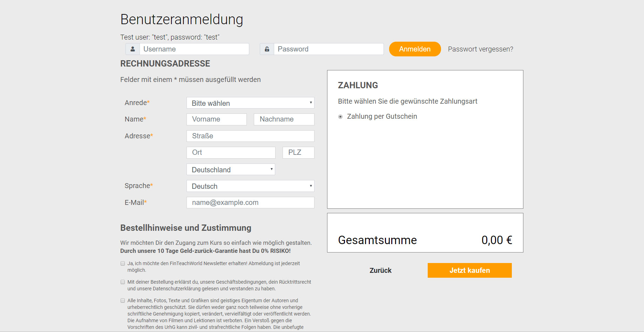Select Zahlung per Gutschein radio button

point(340,117)
